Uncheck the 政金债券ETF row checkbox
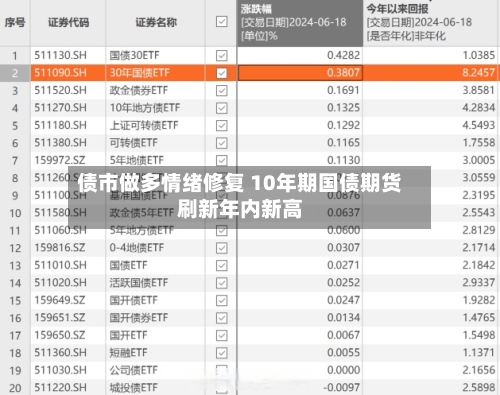Image resolution: width=500 pixels, height=395 pixels. pos(222,90)
